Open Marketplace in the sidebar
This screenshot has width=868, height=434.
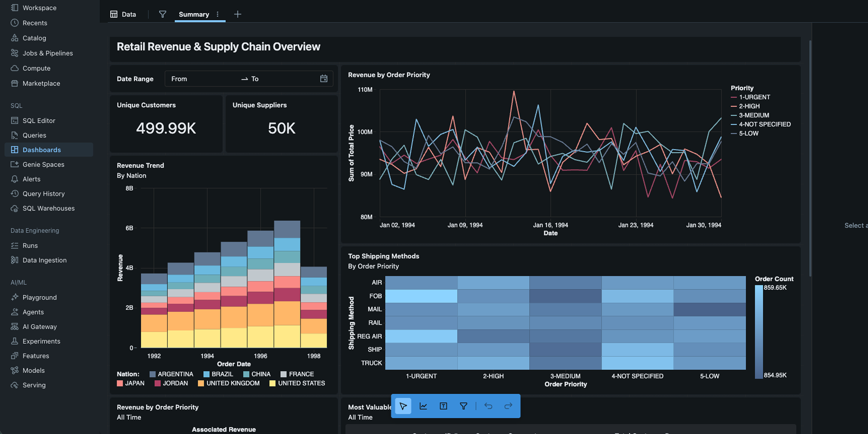pos(35,84)
